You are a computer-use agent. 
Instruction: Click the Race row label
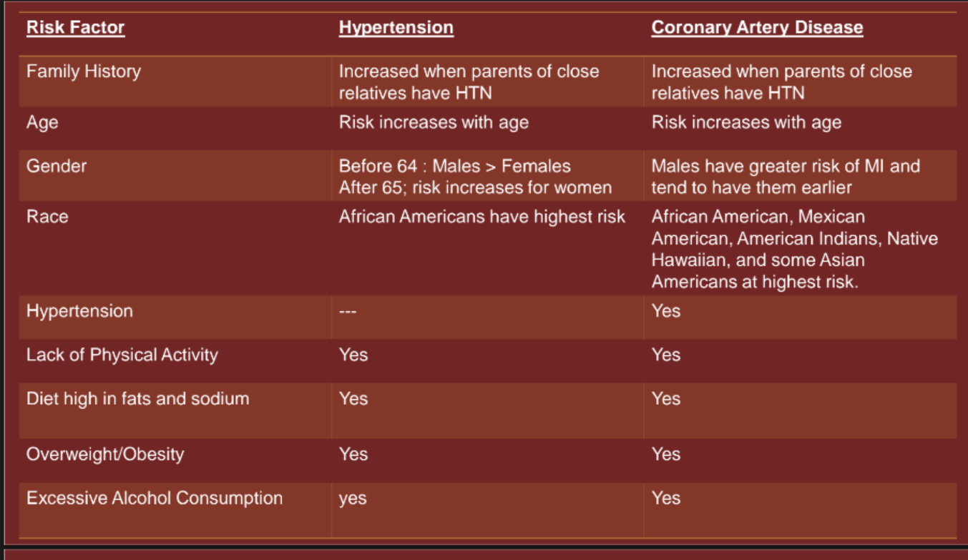47,216
